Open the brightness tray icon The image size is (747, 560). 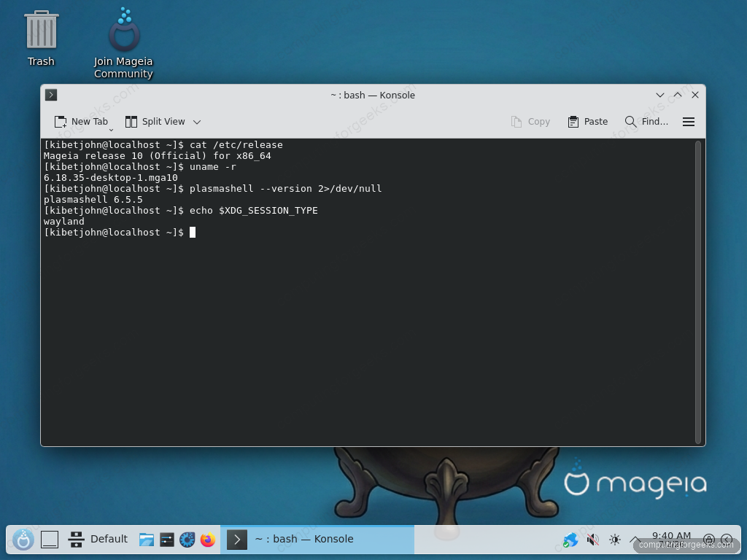[614, 540]
